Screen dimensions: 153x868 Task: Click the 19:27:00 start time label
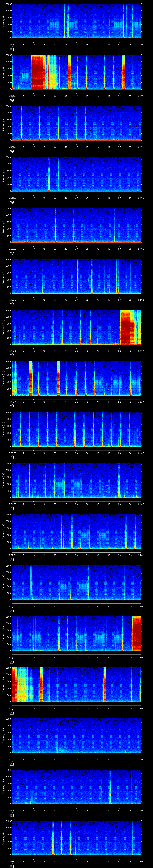pyautogui.click(x=12, y=300)
